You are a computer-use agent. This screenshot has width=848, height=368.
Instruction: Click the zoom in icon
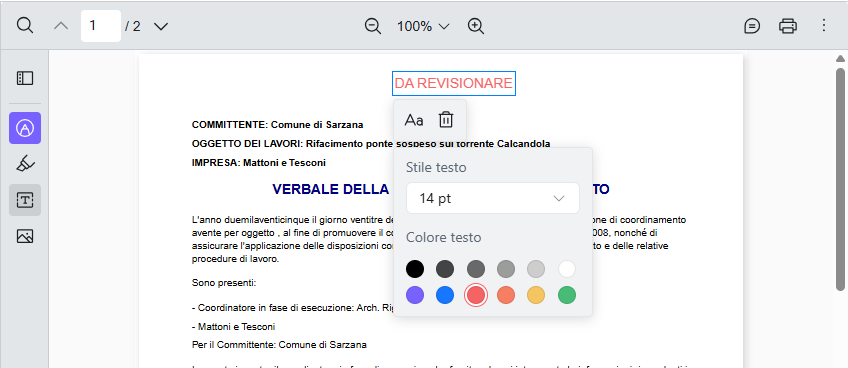pyautogui.click(x=476, y=26)
